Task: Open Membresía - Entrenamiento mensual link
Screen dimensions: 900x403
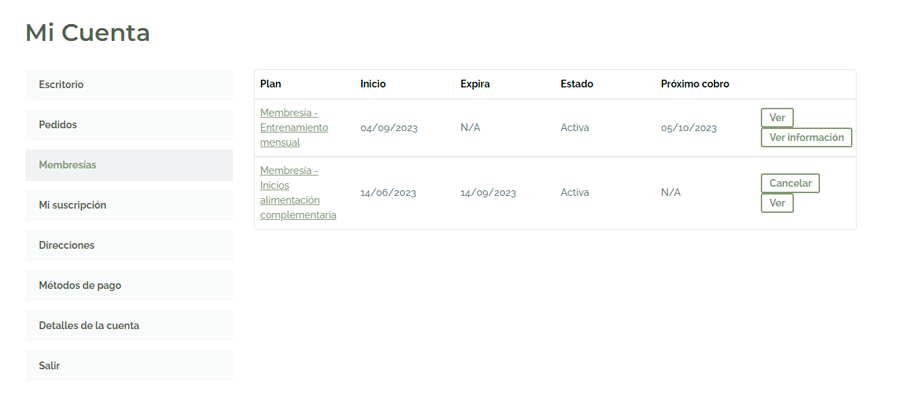Action: point(294,127)
